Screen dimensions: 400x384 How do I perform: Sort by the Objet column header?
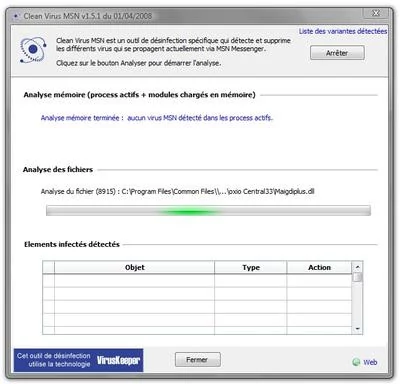135,267
